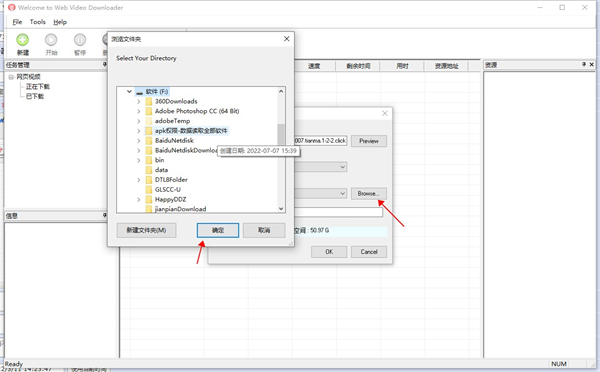Click the 开始 start toolbar icon
600x372 pixels.
[51, 40]
